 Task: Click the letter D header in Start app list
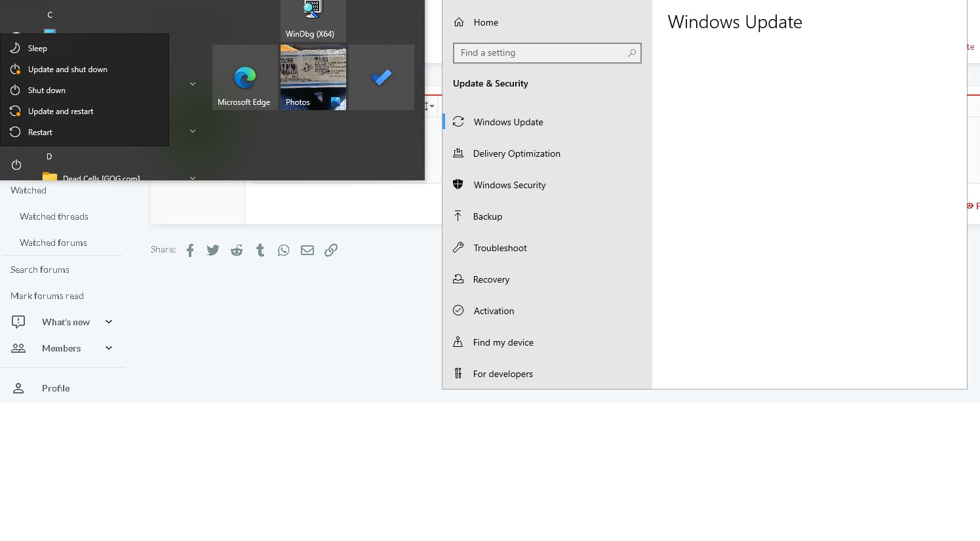tap(49, 157)
